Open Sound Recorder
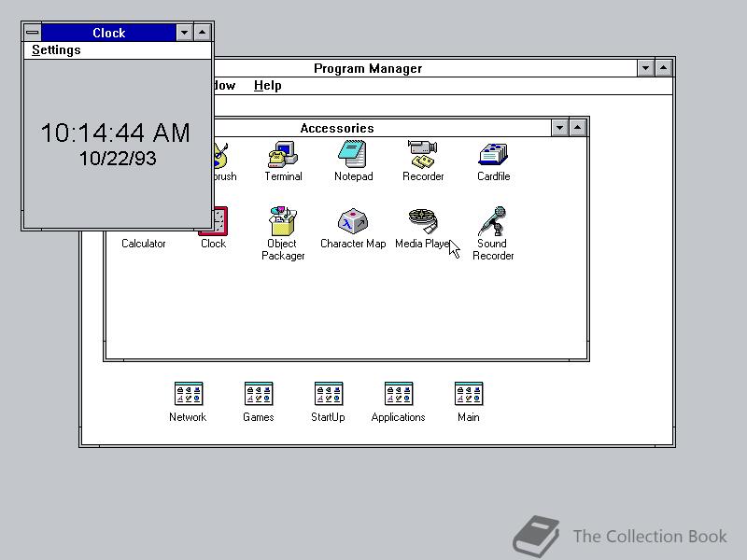Screen dimensions: 747x560 point(492,222)
